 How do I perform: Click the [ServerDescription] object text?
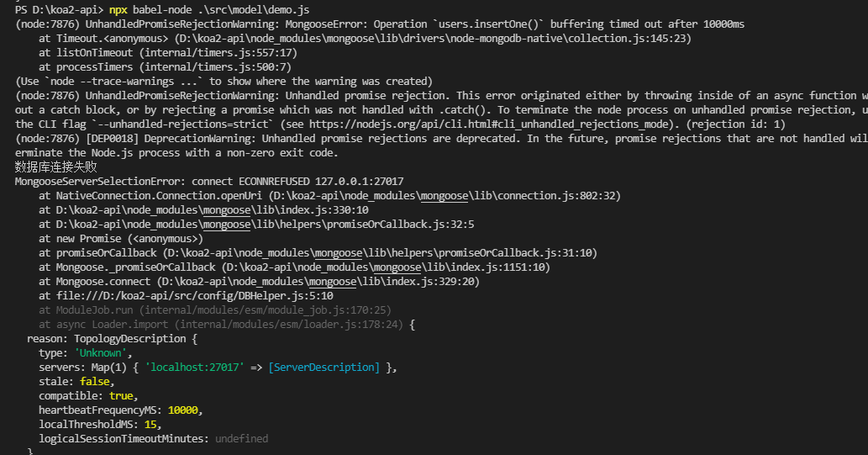(324, 367)
